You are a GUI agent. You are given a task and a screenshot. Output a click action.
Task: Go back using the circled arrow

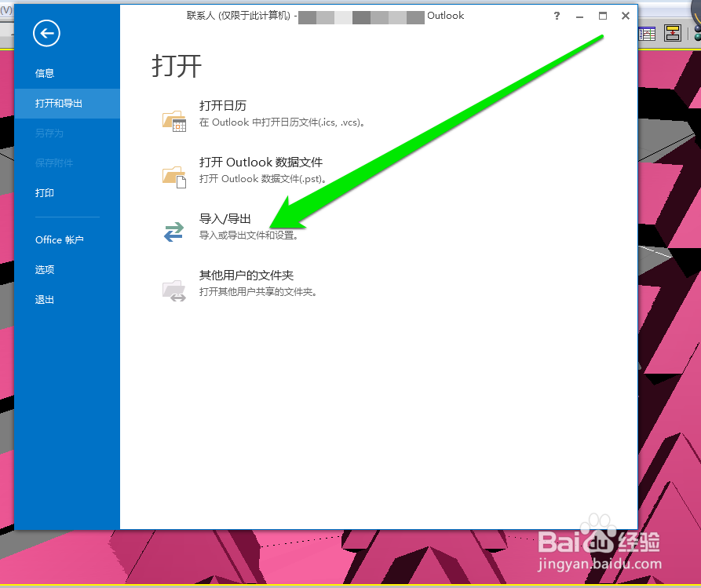(46, 33)
